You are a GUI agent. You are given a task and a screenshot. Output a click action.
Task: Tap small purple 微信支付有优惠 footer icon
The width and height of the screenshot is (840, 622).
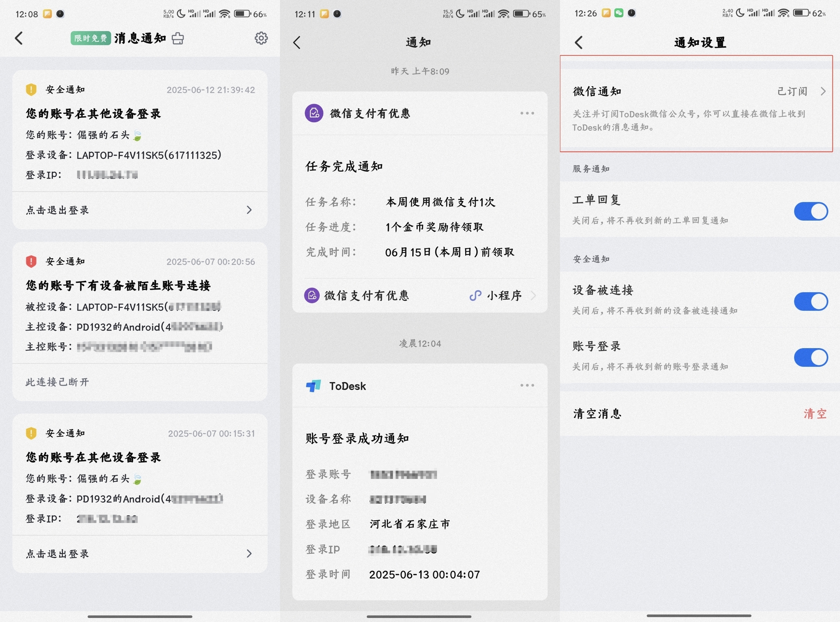pos(312,295)
